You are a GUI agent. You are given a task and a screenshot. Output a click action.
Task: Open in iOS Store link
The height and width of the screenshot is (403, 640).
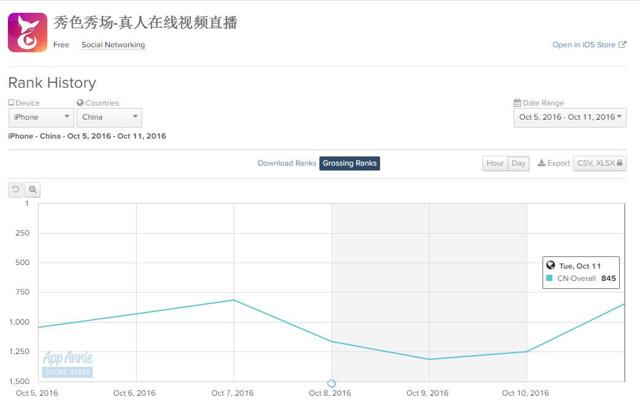point(584,45)
